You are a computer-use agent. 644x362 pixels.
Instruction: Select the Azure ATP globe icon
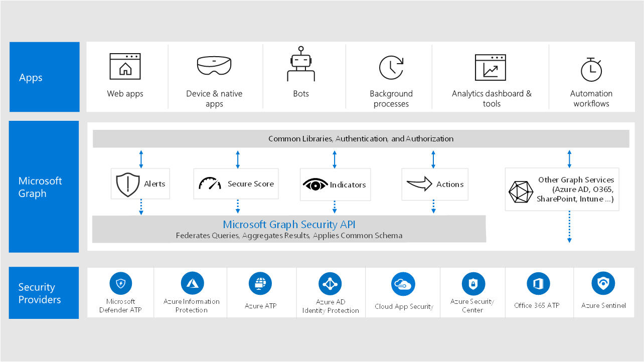point(260,283)
